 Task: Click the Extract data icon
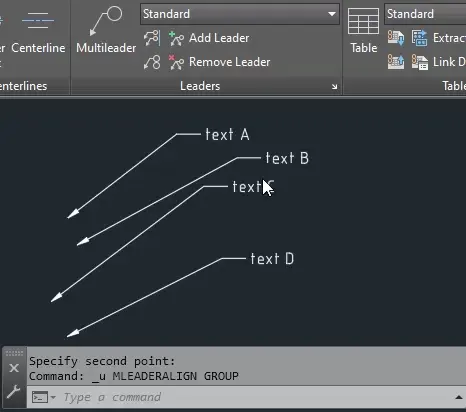click(419, 38)
